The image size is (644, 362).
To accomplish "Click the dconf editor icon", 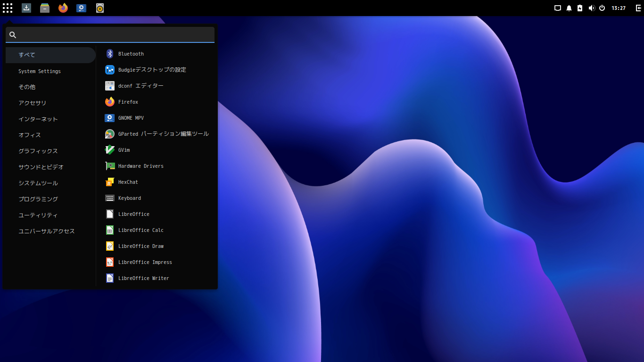I will (x=110, y=86).
